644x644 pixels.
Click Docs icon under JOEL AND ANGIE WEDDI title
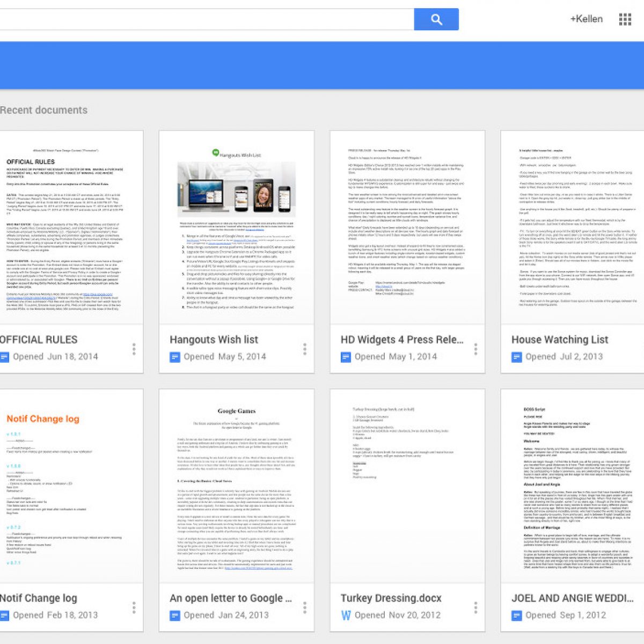pos(516,615)
